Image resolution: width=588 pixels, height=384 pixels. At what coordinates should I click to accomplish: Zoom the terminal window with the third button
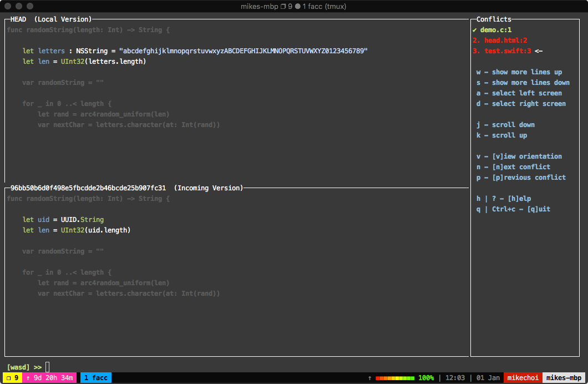coord(30,6)
